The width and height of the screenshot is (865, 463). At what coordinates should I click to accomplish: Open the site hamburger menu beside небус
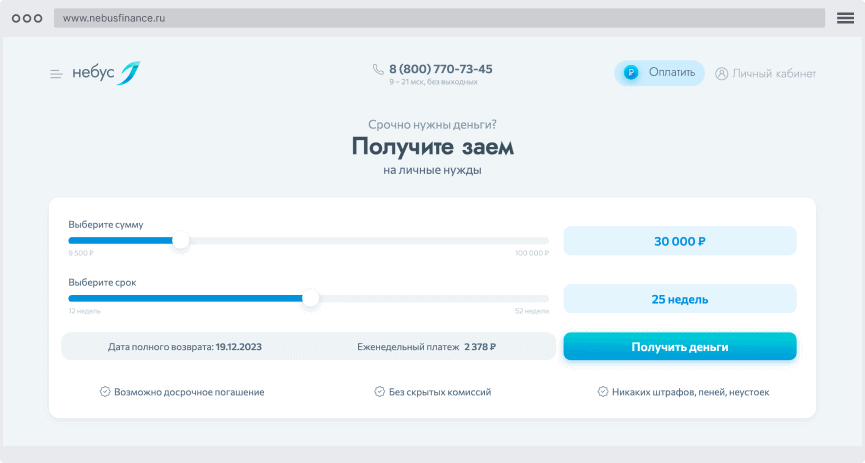tap(56, 74)
